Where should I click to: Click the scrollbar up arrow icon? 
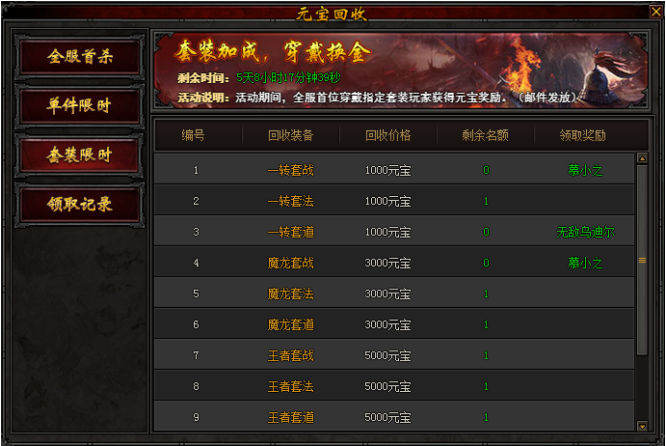[642, 158]
